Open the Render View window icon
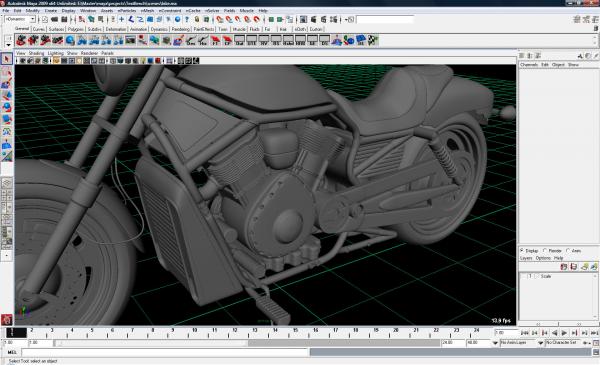This screenshot has height=365, width=600. (x=304, y=19)
